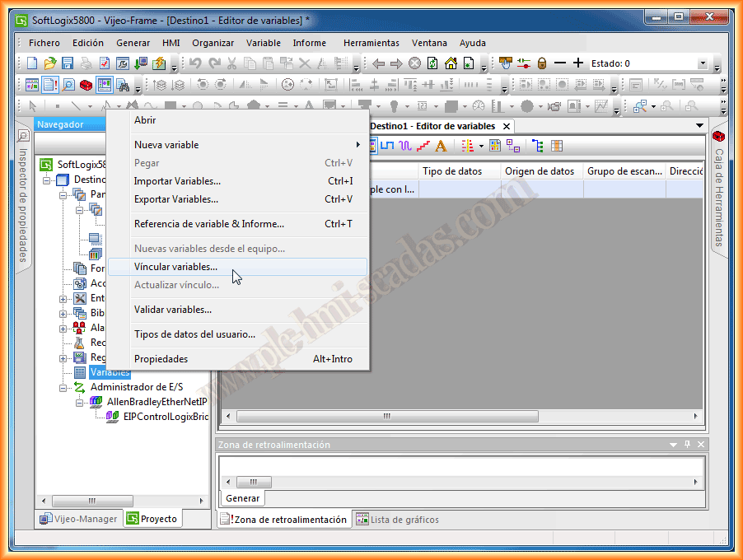The image size is (743, 560).
Task: Click the Open folder toolbar icon
Action: pos(49,63)
